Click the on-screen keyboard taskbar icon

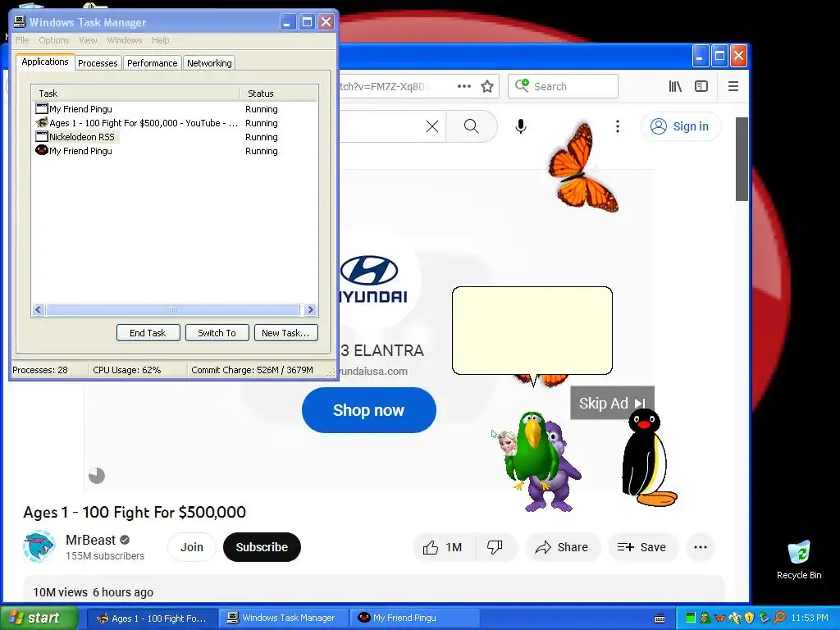[660, 619]
